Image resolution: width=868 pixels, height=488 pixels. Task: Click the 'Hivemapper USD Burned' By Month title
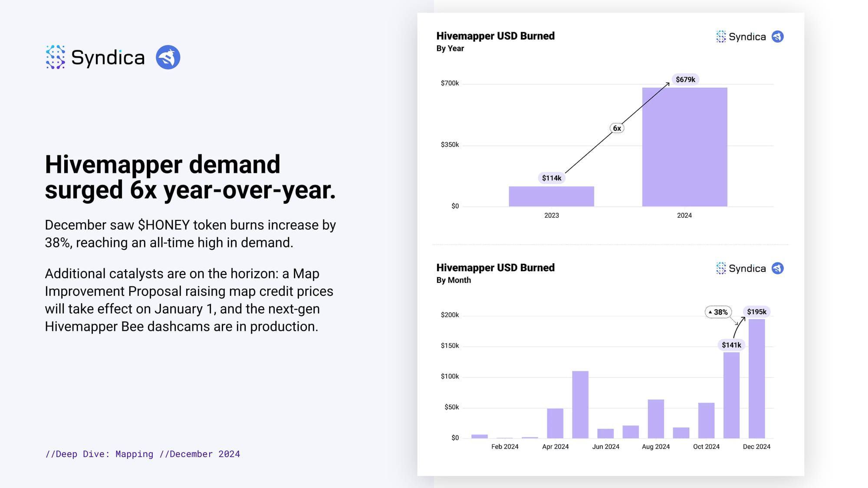tap(495, 268)
